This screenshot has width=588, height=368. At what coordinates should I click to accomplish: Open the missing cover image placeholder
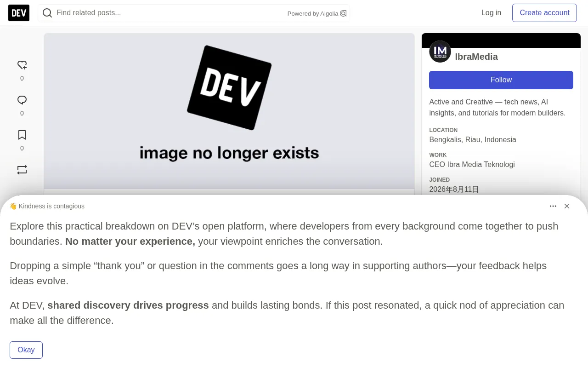[229, 111]
